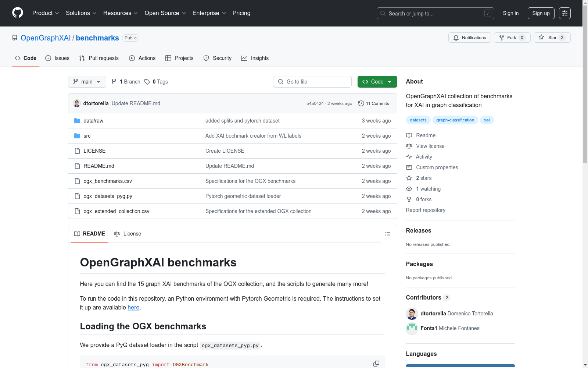Switch to the Pull requests tab

99,58
